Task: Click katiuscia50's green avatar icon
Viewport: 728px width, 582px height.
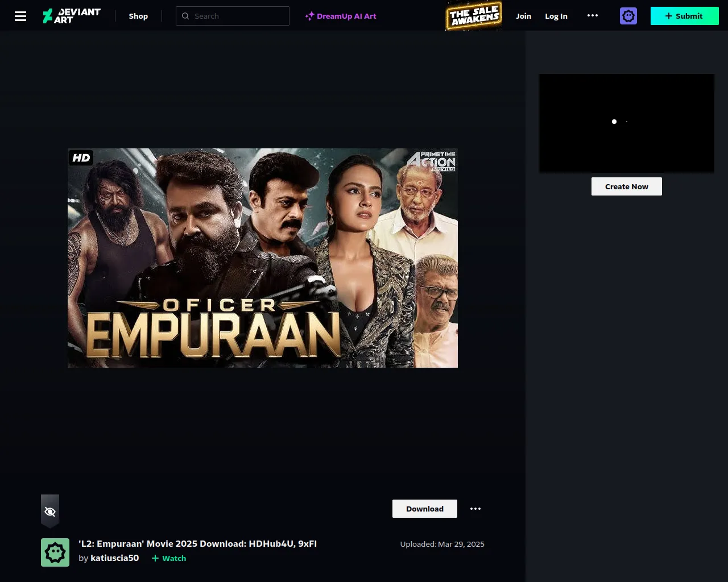Action: [55, 552]
